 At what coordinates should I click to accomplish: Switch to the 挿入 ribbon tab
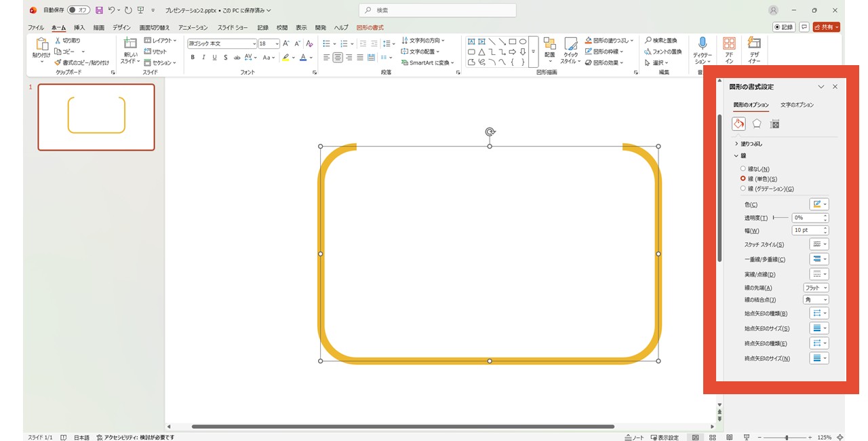[x=79, y=28]
